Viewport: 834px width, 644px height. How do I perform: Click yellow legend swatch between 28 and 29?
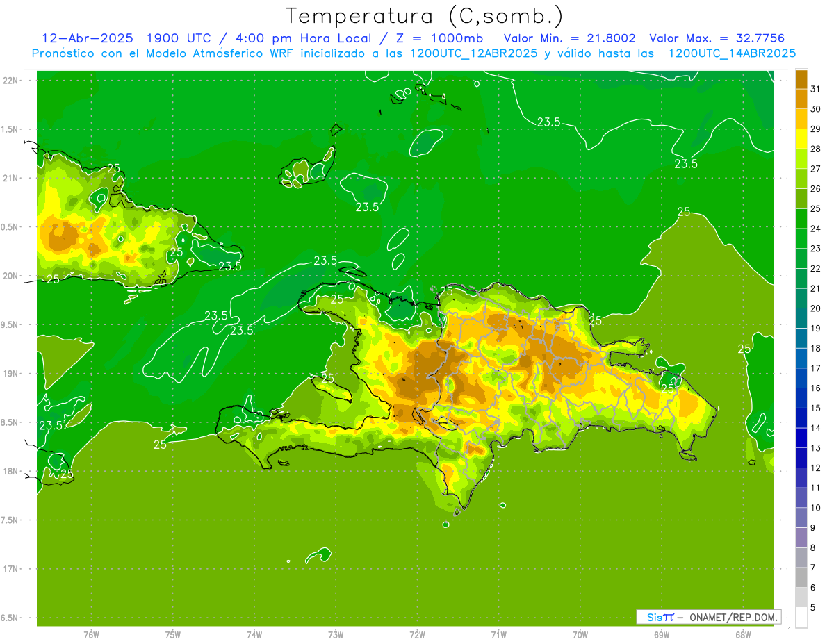pyautogui.click(x=801, y=139)
